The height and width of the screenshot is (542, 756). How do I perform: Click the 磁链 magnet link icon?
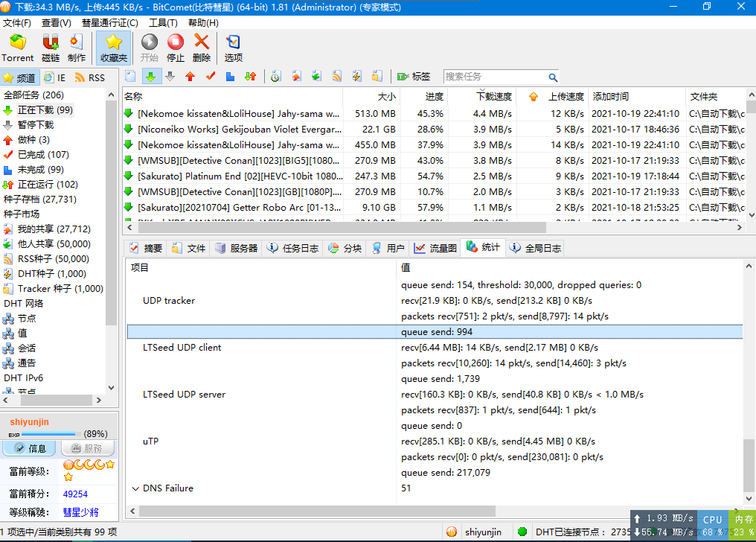coord(51,48)
